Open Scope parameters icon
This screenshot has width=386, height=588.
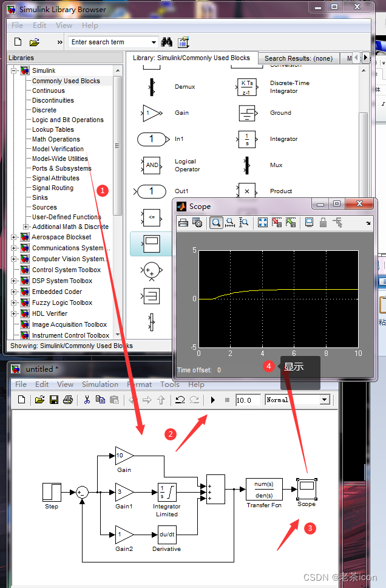coord(197,223)
